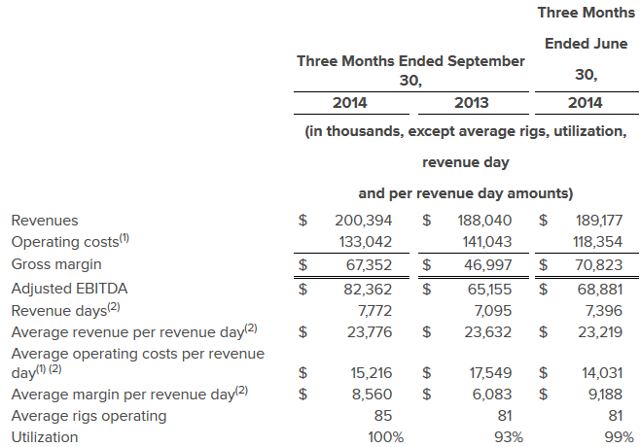Click the 23,776 average revenue value
The height and width of the screenshot is (447, 640).
point(370,332)
